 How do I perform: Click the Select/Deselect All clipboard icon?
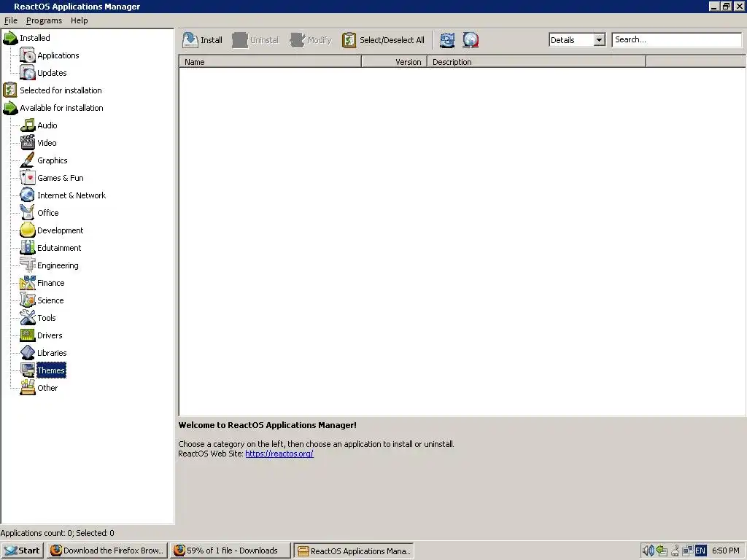[349, 40]
